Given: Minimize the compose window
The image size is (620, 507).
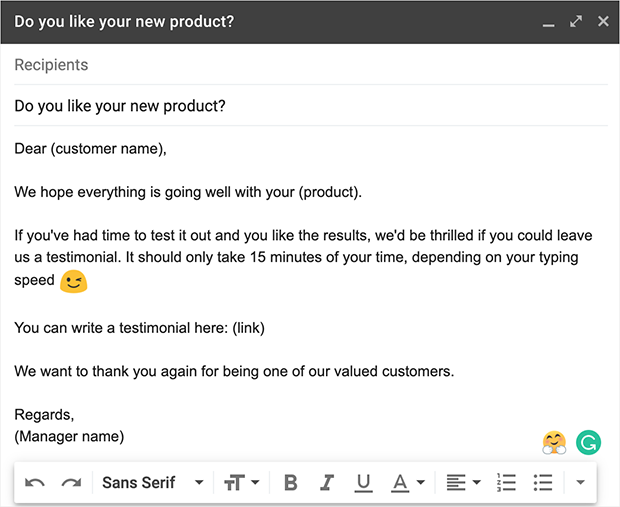Looking at the screenshot, I should click(548, 22).
